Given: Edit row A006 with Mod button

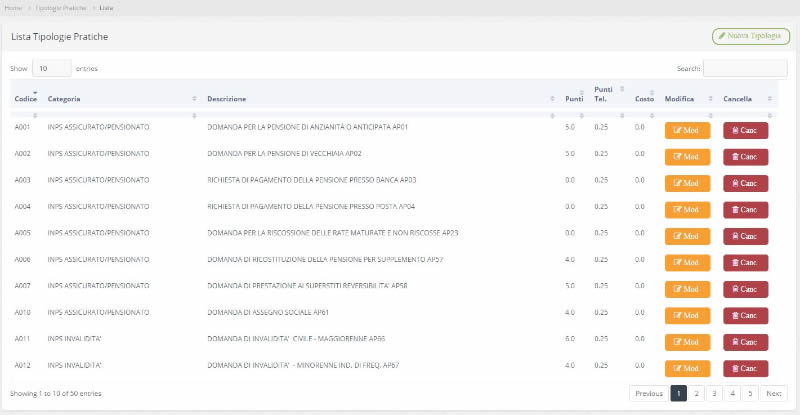Looking at the screenshot, I should 687,262.
